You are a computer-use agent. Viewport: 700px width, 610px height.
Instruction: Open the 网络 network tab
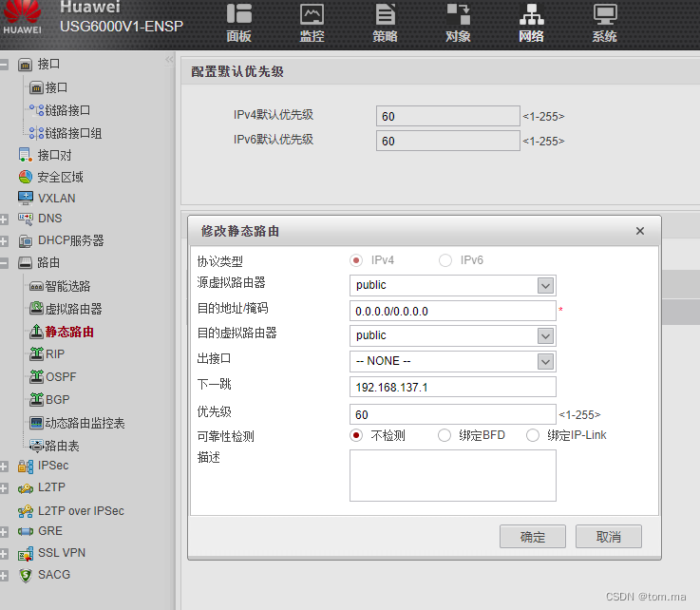click(531, 23)
